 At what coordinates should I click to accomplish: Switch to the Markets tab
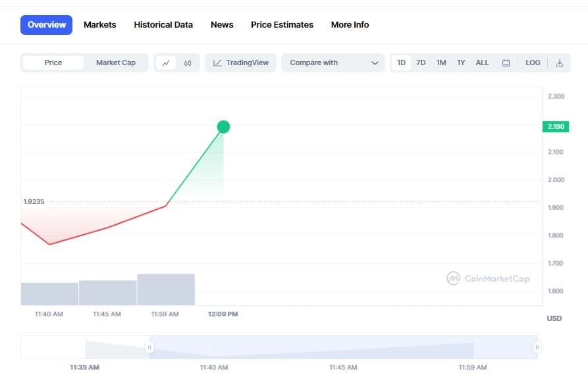pyautogui.click(x=99, y=24)
